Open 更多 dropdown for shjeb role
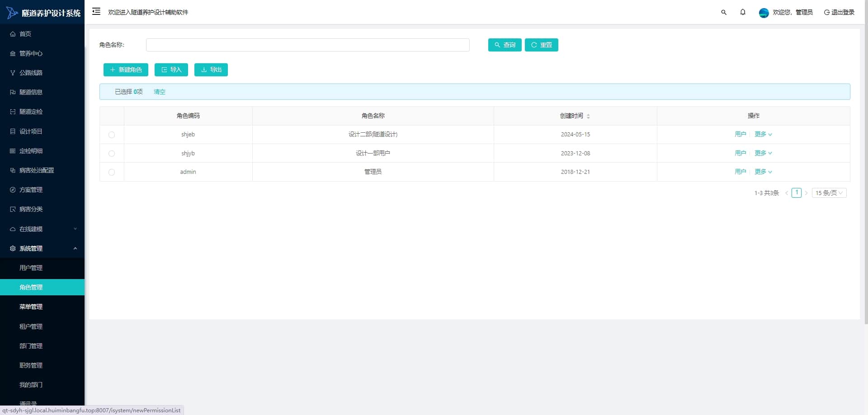Viewport: 868px width, 415px height. [x=763, y=134]
